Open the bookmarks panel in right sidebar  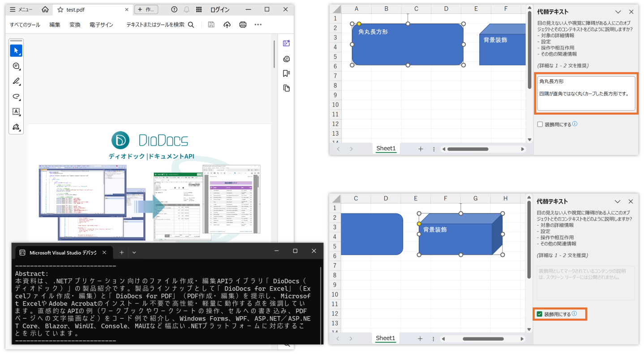(286, 73)
